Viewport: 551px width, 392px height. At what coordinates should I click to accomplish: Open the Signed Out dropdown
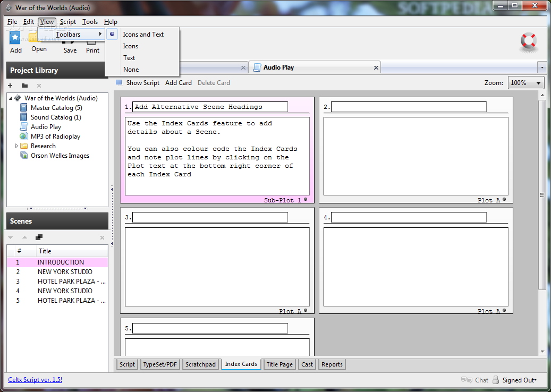pyautogui.click(x=519, y=380)
